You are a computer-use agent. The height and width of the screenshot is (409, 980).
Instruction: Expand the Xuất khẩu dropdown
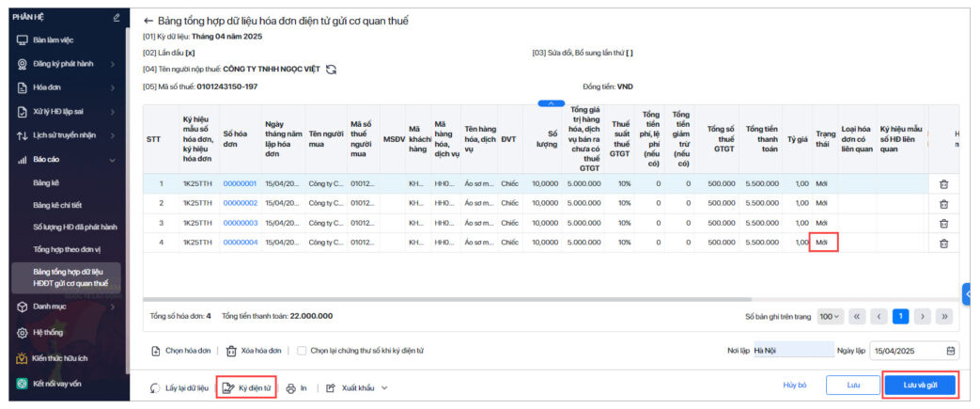(x=357, y=387)
